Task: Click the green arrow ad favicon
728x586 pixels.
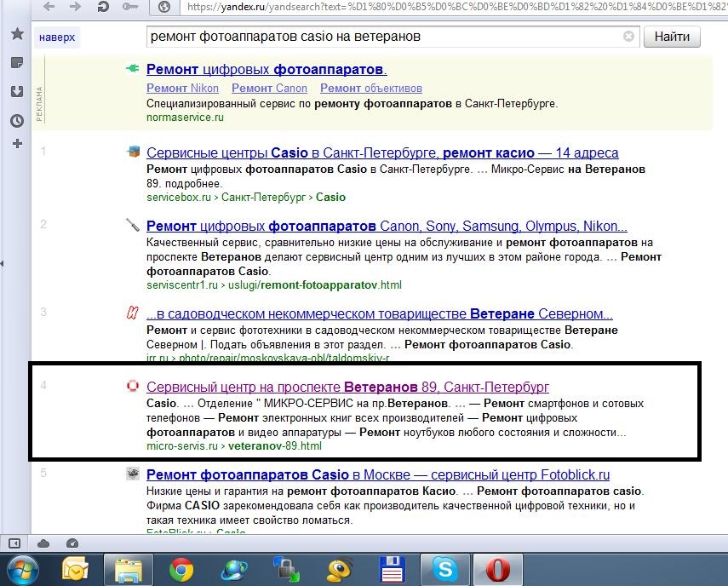Action: click(x=132, y=69)
